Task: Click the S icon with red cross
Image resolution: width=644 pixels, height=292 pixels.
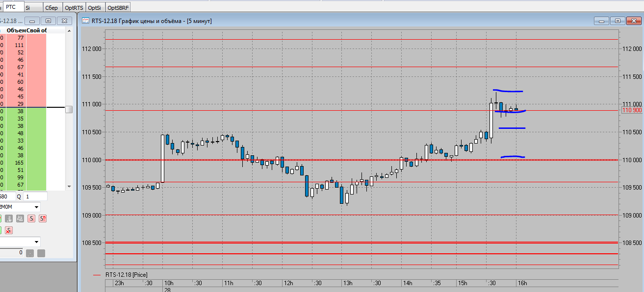Action: (x=9, y=230)
